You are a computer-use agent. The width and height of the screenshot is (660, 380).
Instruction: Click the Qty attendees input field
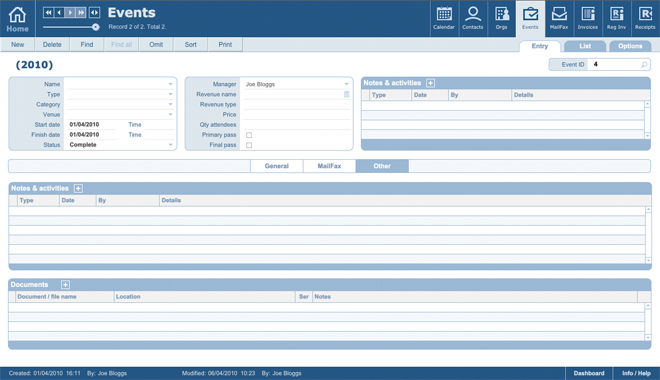(297, 125)
